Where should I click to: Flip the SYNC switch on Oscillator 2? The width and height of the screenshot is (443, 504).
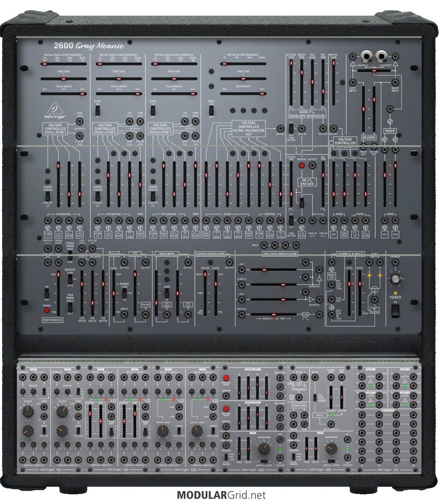click(x=98, y=111)
